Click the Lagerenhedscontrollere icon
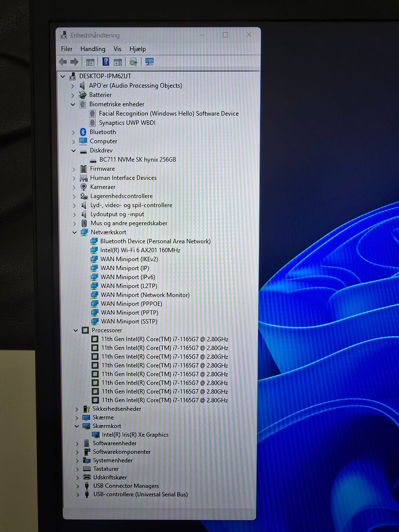 tap(84, 196)
